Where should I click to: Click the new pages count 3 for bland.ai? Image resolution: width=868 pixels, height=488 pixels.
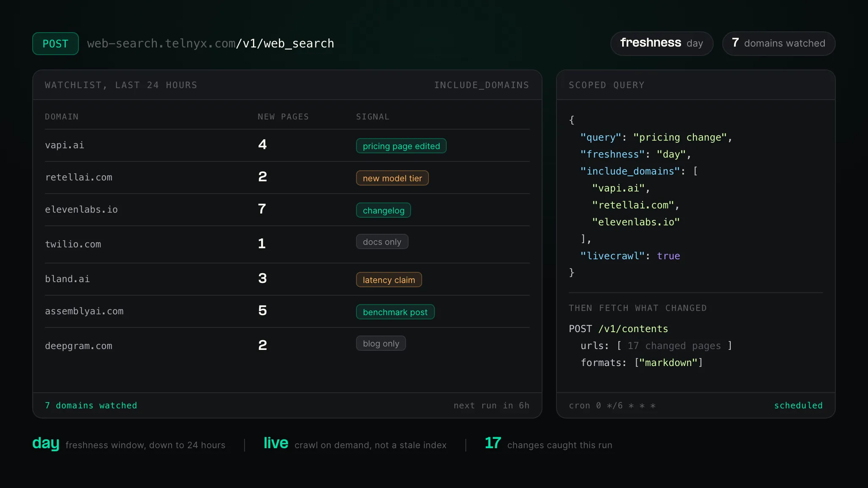262,279
